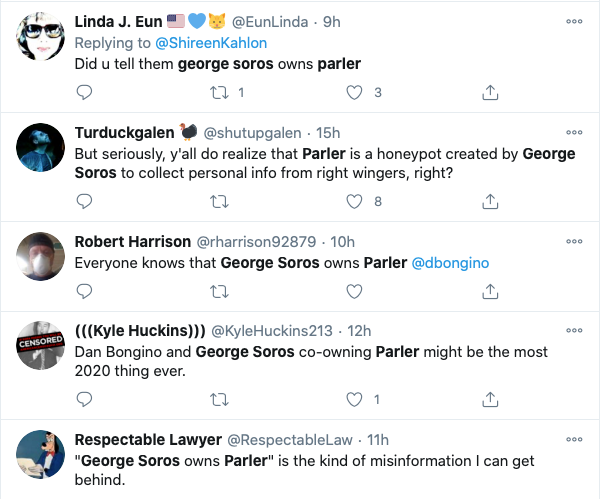Screen dimensions: 600x499
Task: Share Linda J. Eun's tweet
Action: tap(490, 93)
